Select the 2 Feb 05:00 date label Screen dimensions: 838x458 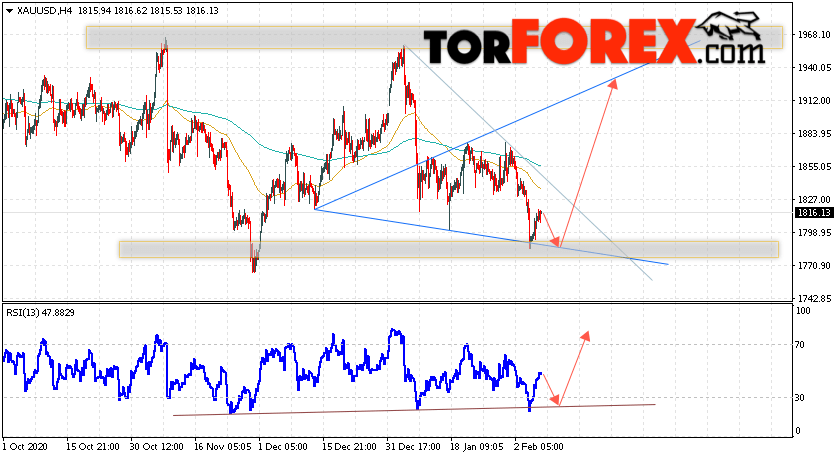pos(538,447)
